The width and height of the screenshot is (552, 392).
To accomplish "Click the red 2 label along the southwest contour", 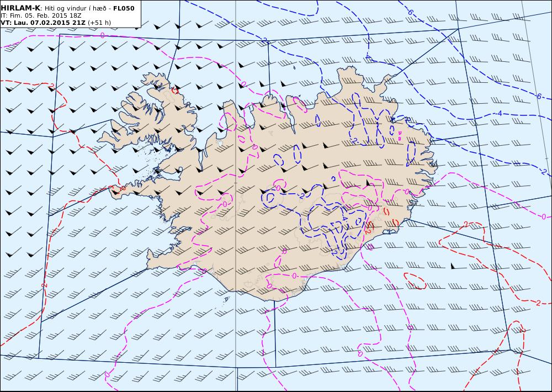I will 44,284.
